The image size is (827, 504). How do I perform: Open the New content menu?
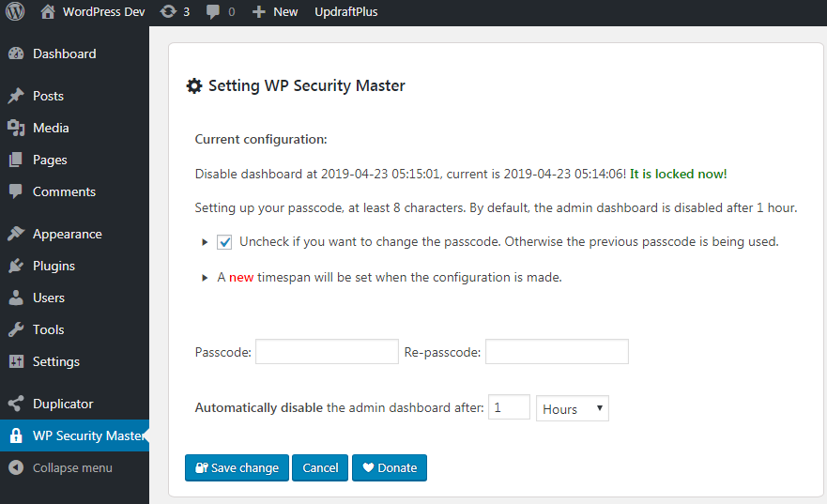[275, 12]
